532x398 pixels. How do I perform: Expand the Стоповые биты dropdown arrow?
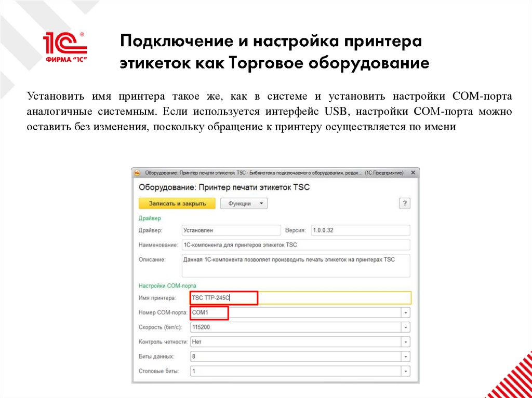click(405, 371)
